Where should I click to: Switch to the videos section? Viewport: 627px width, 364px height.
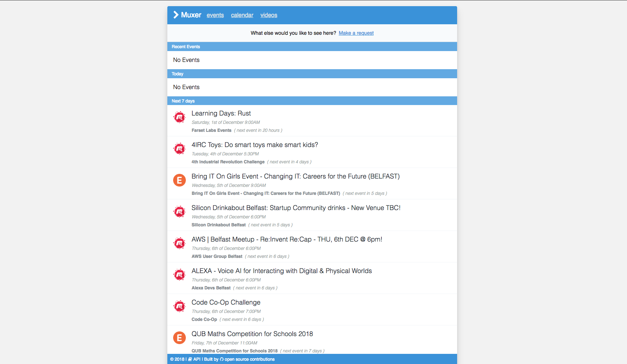[x=269, y=15]
